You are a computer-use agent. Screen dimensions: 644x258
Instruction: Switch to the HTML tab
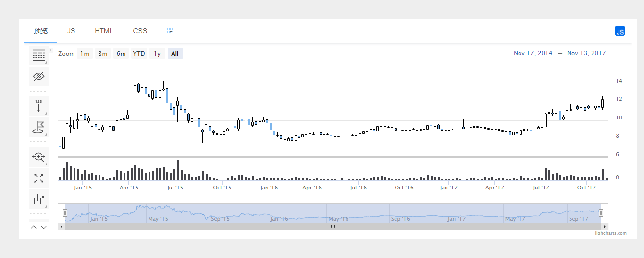(x=104, y=31)
